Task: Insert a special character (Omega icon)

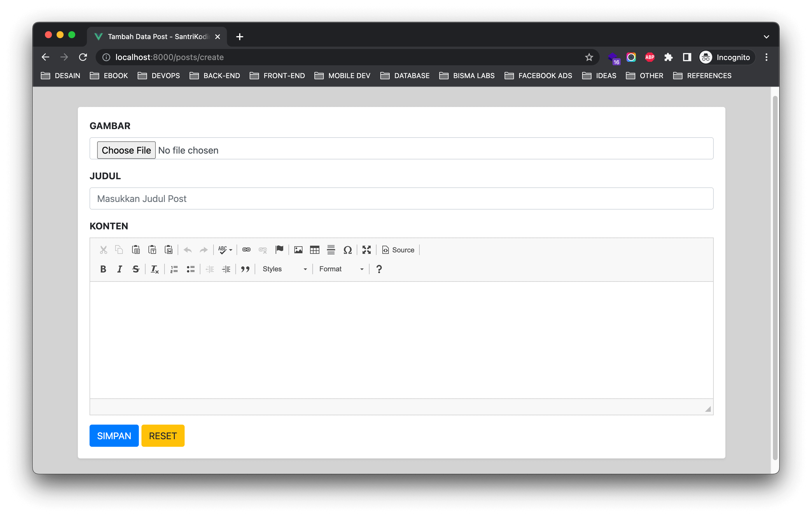Action: (347, 250)
